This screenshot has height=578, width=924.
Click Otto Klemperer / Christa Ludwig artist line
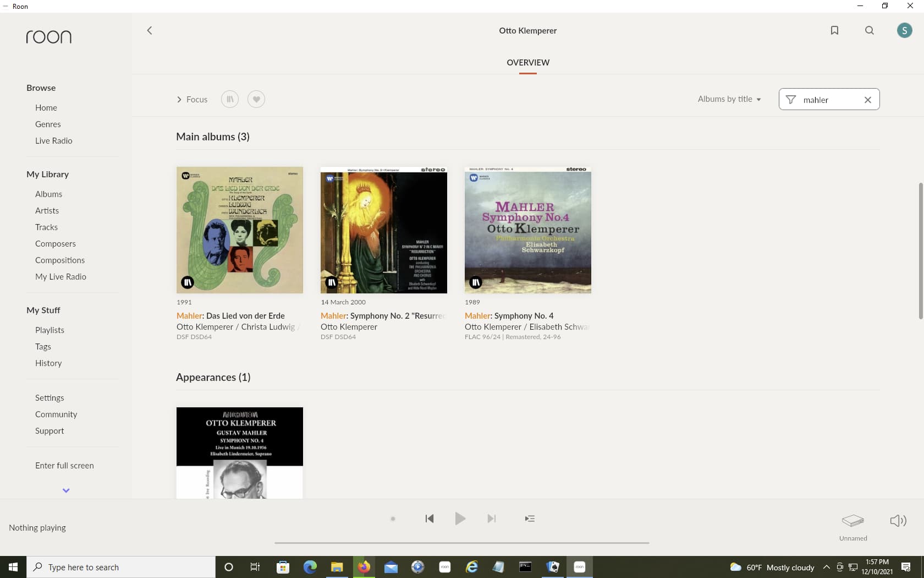(238, 326)
